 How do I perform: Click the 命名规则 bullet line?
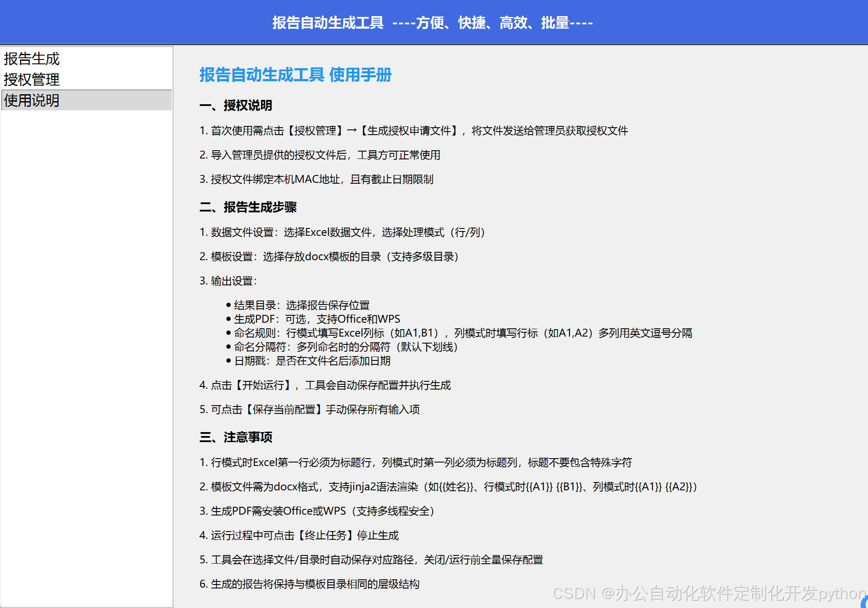pos(463,333)
